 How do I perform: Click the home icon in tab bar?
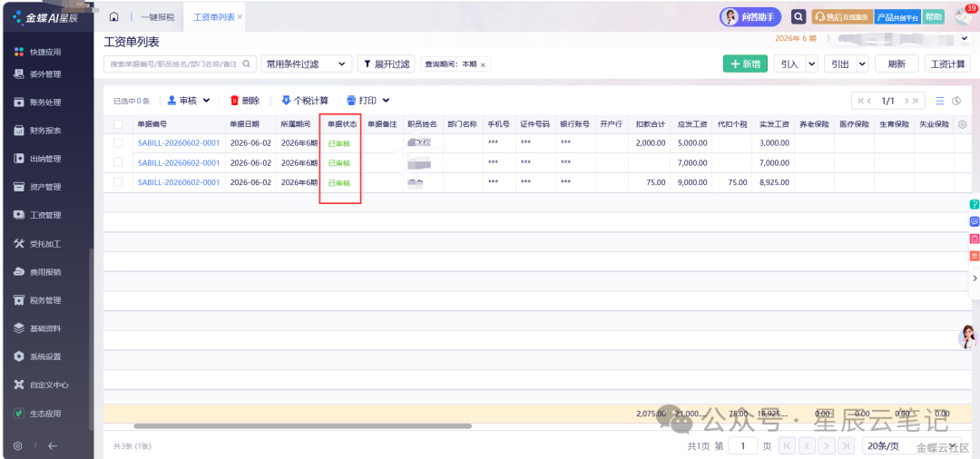tap(113, 17)
